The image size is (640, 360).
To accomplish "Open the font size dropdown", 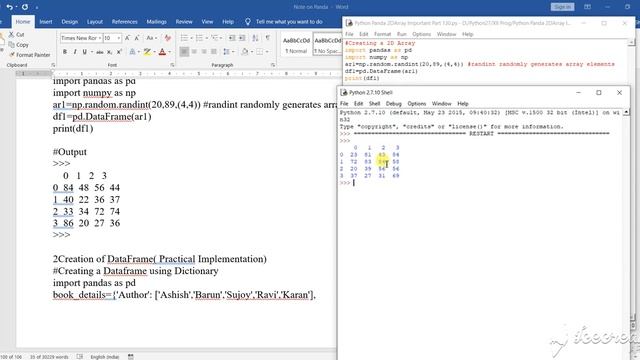I will coord(119,38).
